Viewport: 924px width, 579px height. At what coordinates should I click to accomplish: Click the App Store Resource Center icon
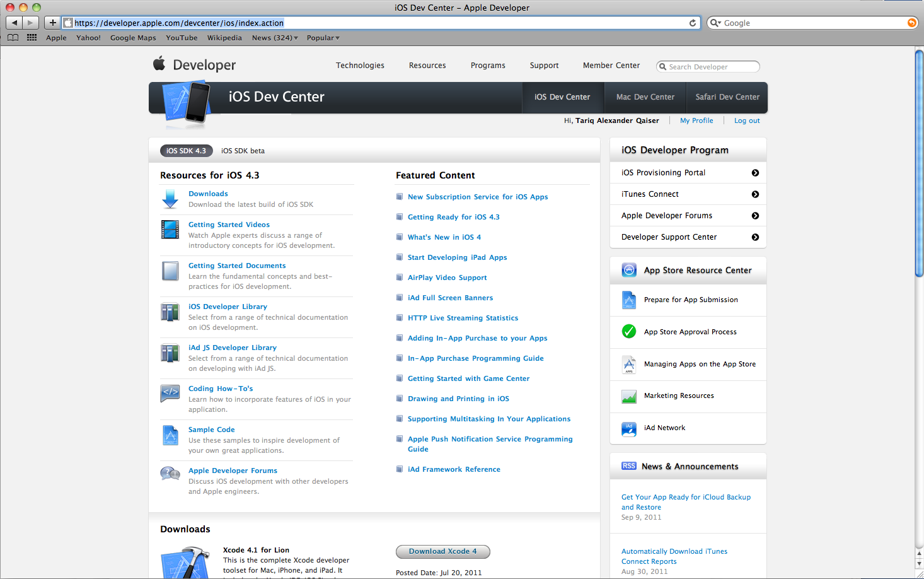click(x=629, y=270)
